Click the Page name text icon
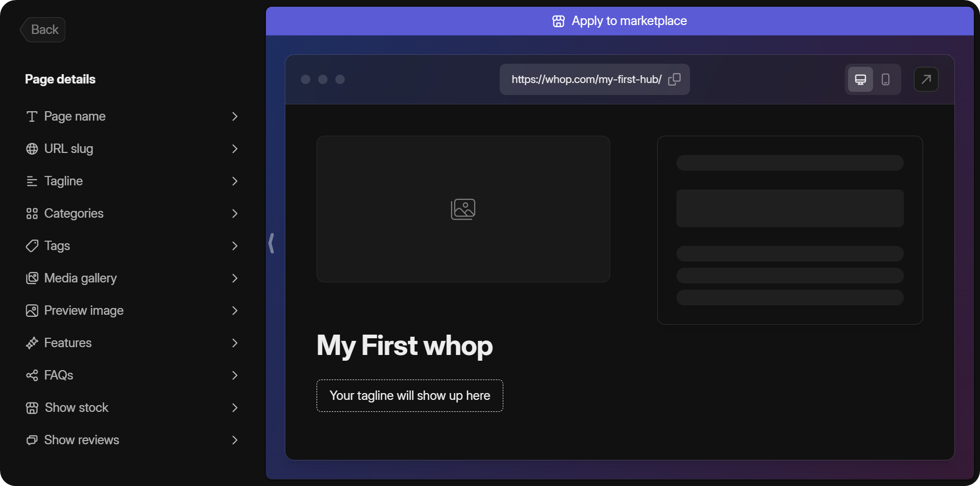980x486 pixels. [32, 116]
